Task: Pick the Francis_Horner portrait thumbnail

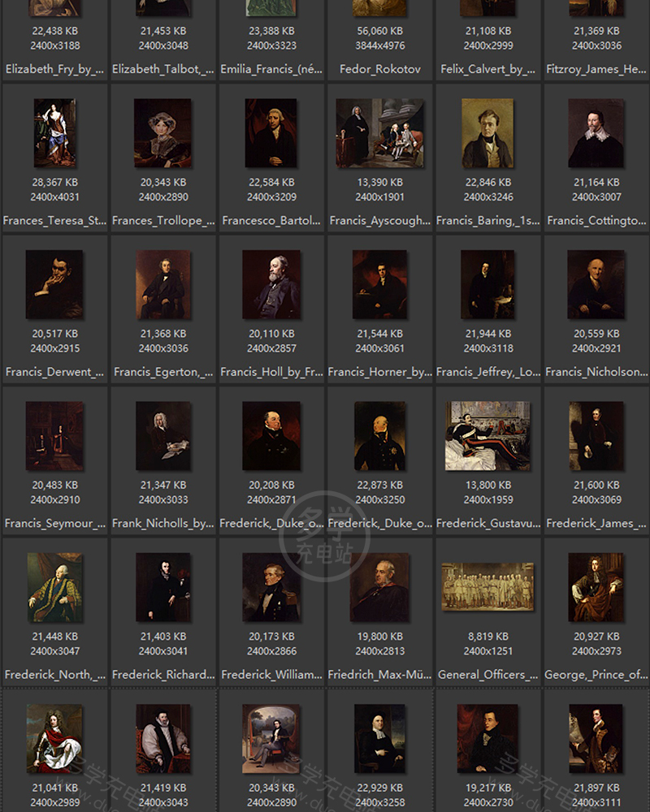Action: point(379,284)
